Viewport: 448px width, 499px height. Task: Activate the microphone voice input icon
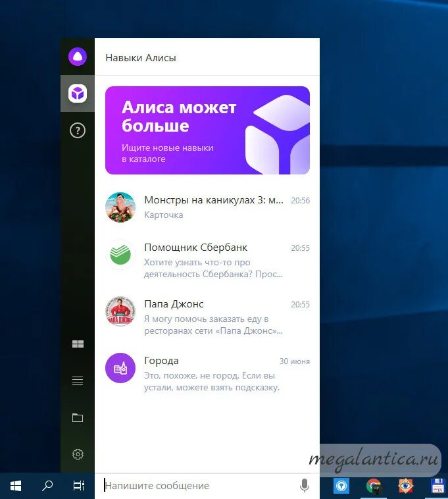point(305,486)
